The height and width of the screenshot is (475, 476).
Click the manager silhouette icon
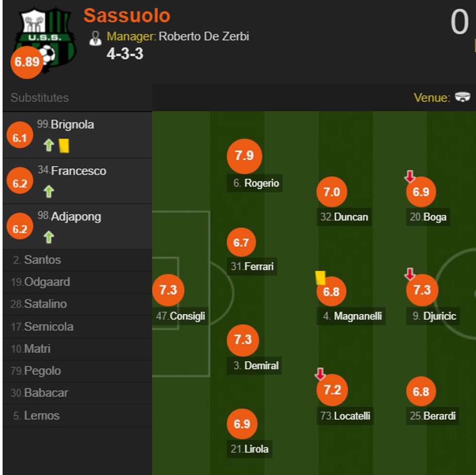96,38
